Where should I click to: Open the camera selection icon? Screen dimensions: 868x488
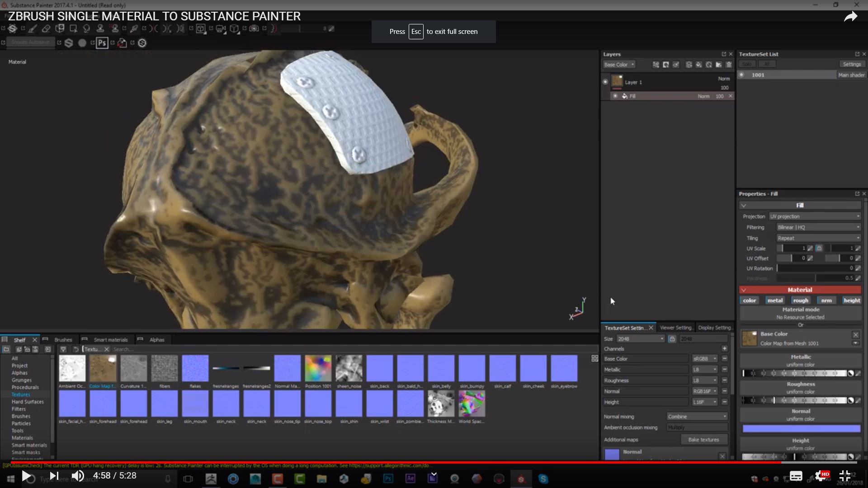pyautogui.click(x=221, y=29)
